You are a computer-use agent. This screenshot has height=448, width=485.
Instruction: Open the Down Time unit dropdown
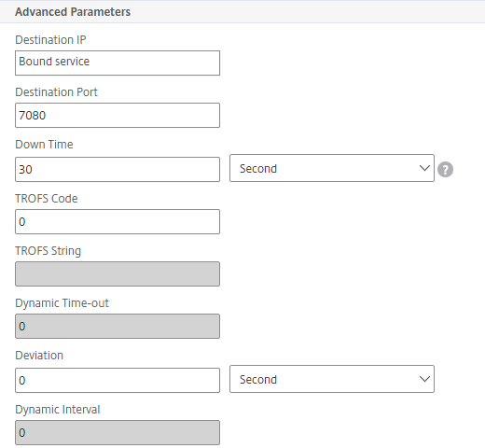(332, 168)
